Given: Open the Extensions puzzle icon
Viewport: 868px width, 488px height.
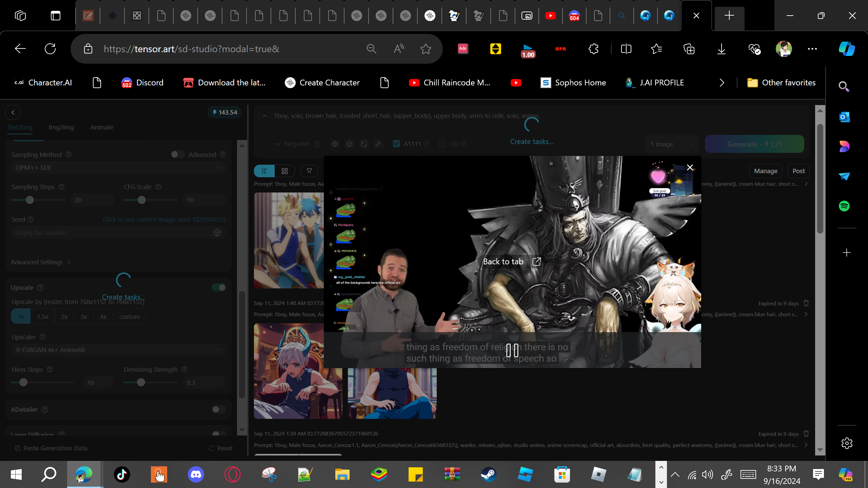Looking at the screenshot, I should pyautogui.click(x=593, y=49).
